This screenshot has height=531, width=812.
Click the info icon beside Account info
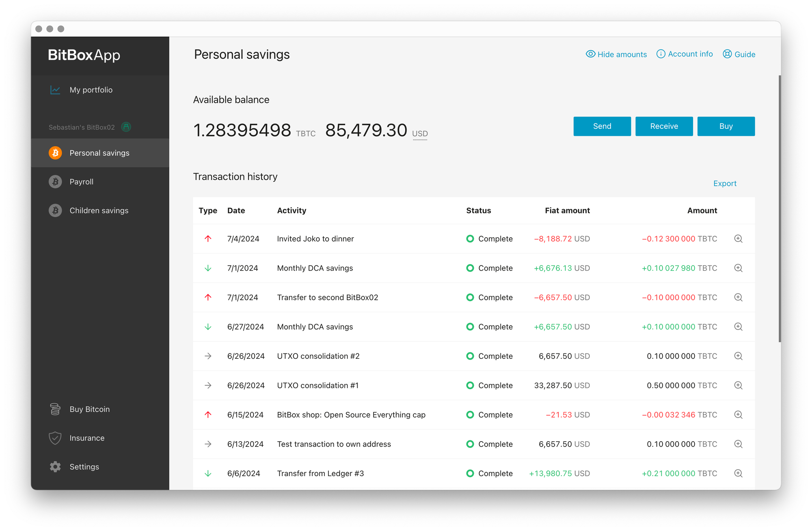661,54
